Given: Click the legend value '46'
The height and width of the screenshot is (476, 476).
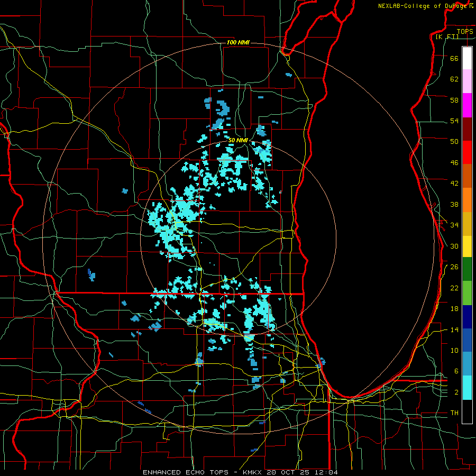Looking at the screenshot, I should pos(454,163).
